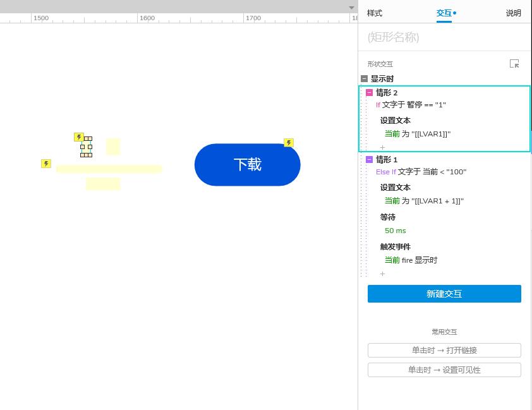Open 当前 为 "[[LVAR1]]" action detail

(418, 134)
